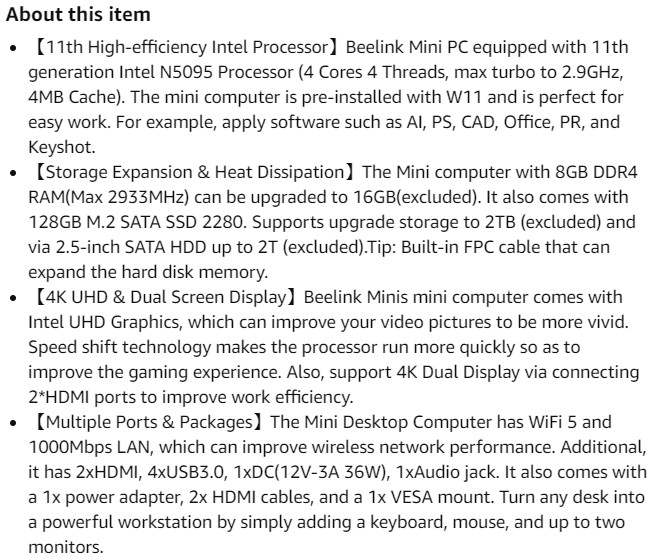Click the phrase 'expand the hard disk memory.'
Image resolution: width=665 pixels, height=560 pixels.
coord(148,272)
